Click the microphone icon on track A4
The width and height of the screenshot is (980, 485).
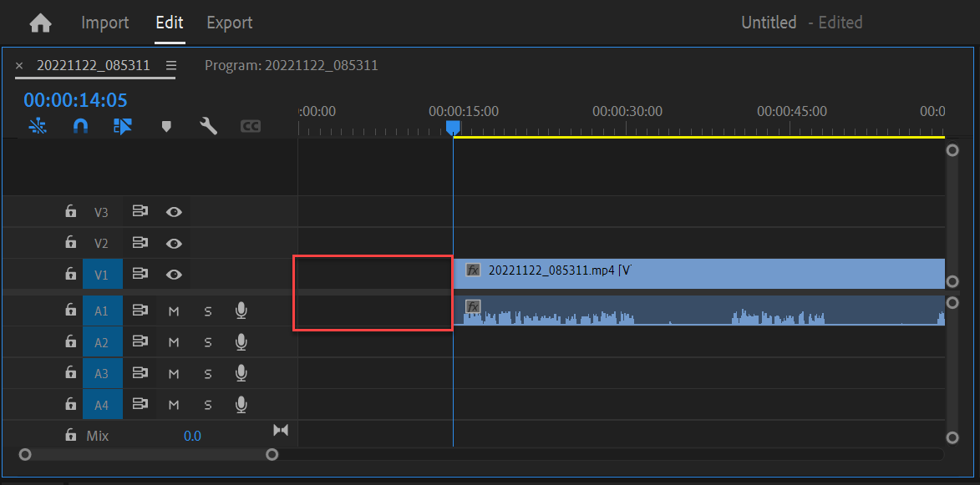point(241,405)
